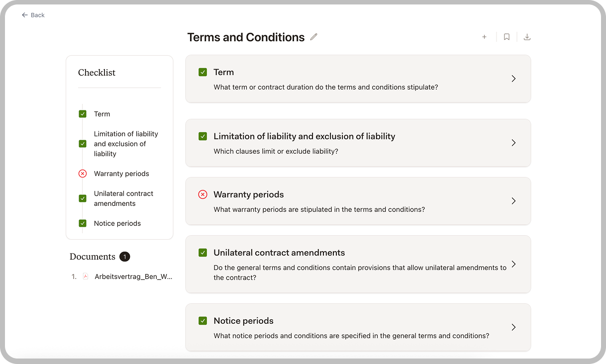The height and width of the screenshot is (364, 606).
Task: Click the plus icon to add item
Action: pos(484,37)
